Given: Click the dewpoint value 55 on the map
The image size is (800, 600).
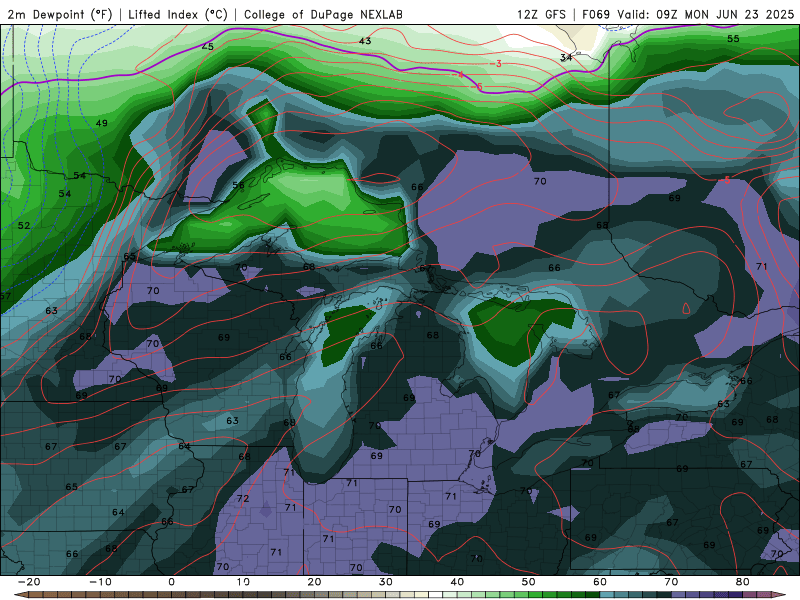Looking at the screenshot, I should (733, 39).
